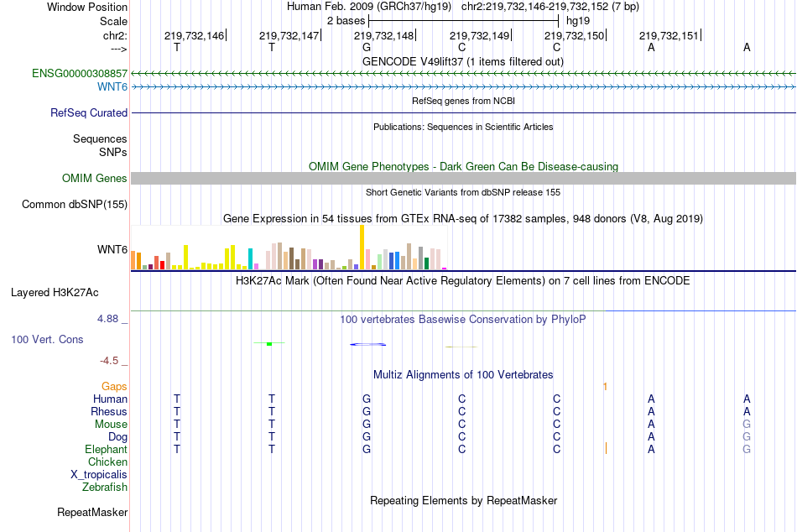The width and height of the screenshot is (797, 532).
Task: Click the OMIM Genes track label
Action: pos(95,179)
